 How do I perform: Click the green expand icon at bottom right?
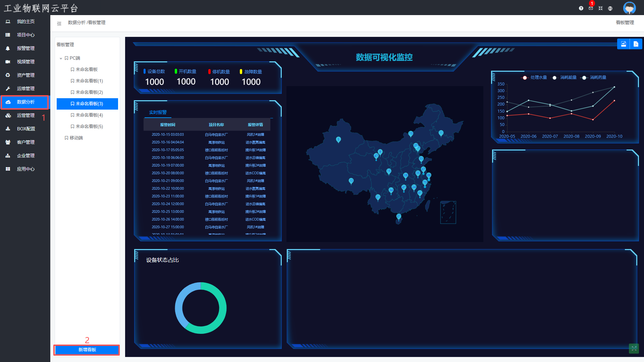[634, 348]
